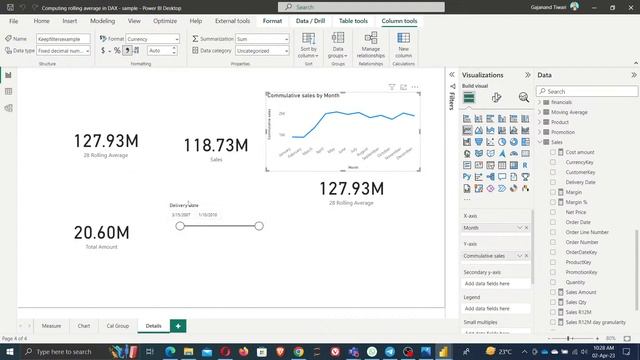Switch to the Measure page tab
This screenshot has height=360, width=640.
[x=51, y=326]
